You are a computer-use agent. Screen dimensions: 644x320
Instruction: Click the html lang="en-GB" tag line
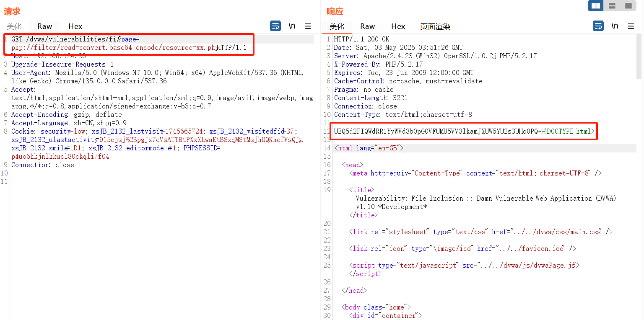click(369, 148)
